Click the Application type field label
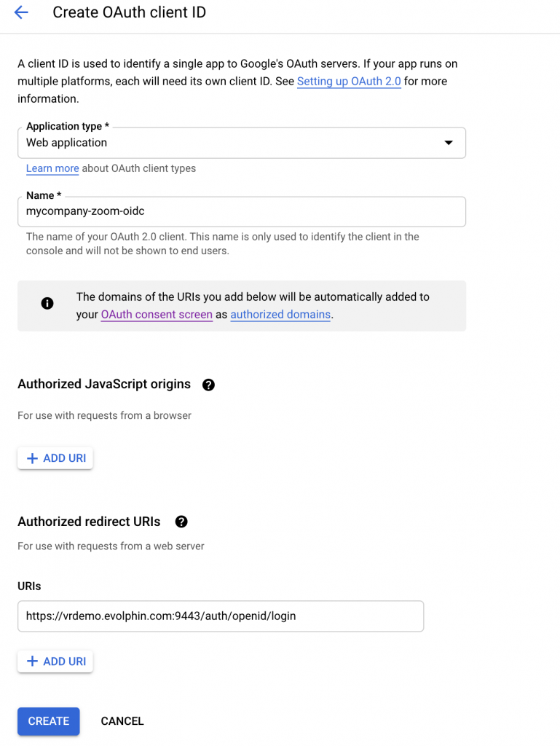560x746 pixels. (67, 127)
